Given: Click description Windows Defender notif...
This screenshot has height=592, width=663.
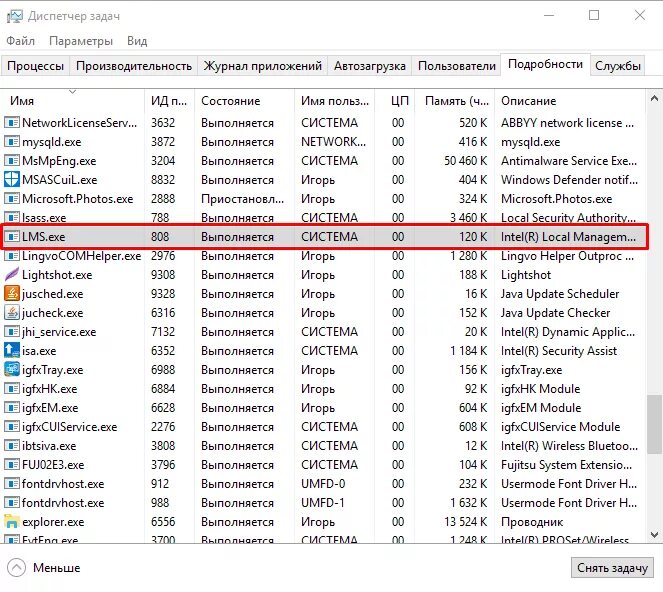Looking at the screenshot, I should [x=569, y=180].
